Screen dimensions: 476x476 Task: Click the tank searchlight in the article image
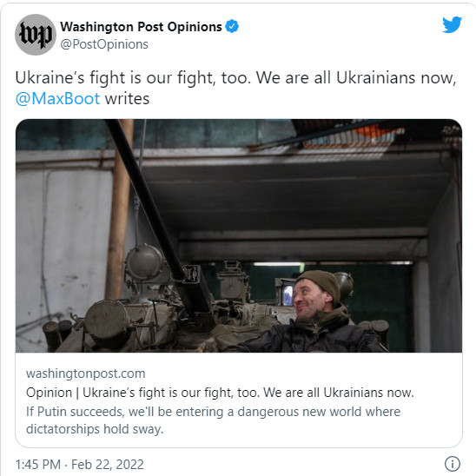145,262
